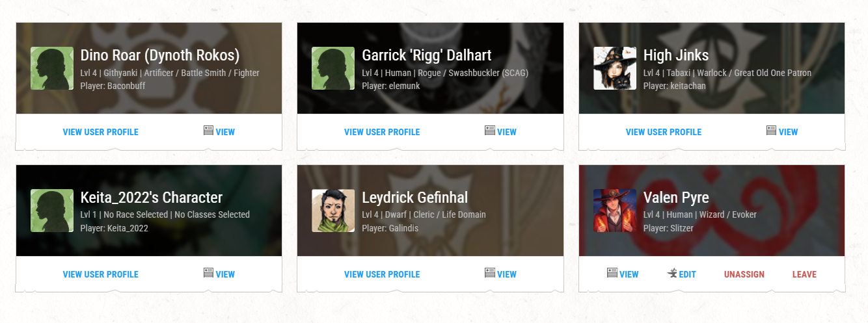Unassign the Valen Pyre character
Viewport: 868px width, 323px height.
744,274
